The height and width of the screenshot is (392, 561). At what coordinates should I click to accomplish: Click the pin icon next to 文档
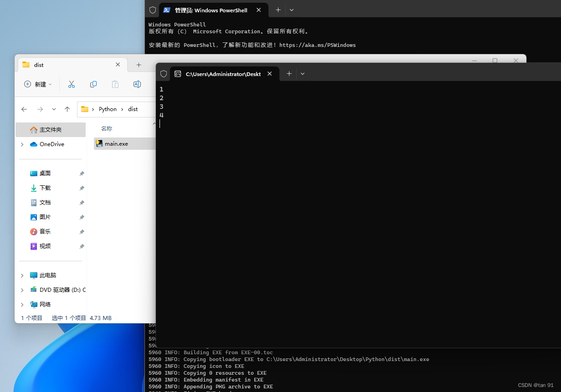pos(82,203)
